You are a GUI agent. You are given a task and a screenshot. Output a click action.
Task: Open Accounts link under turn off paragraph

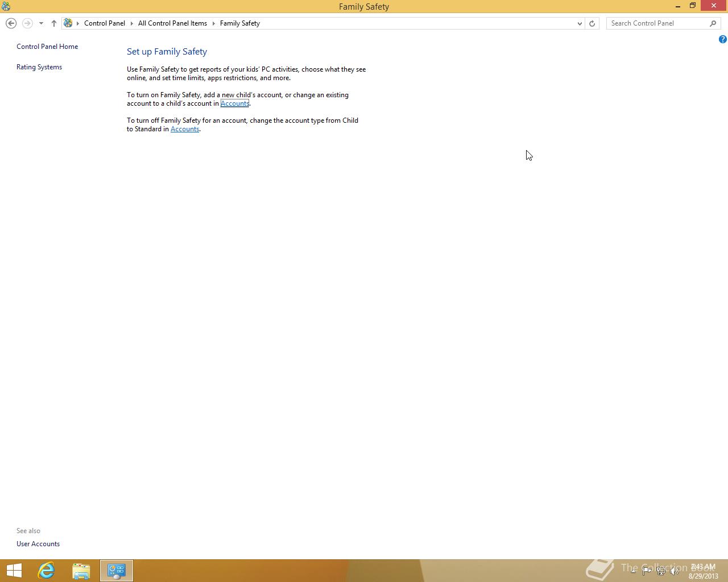point(185,129)
